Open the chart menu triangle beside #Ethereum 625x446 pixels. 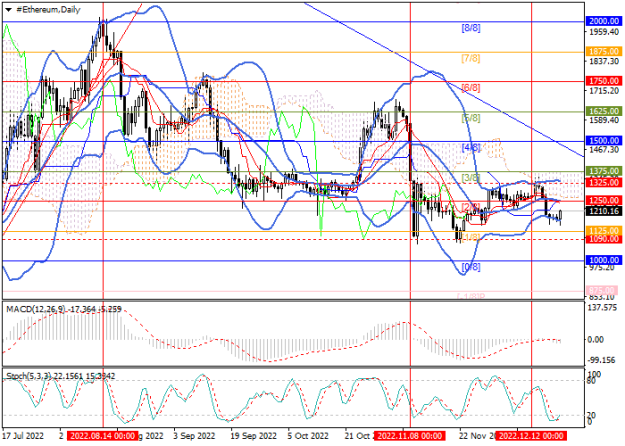[x=8, y=10]
